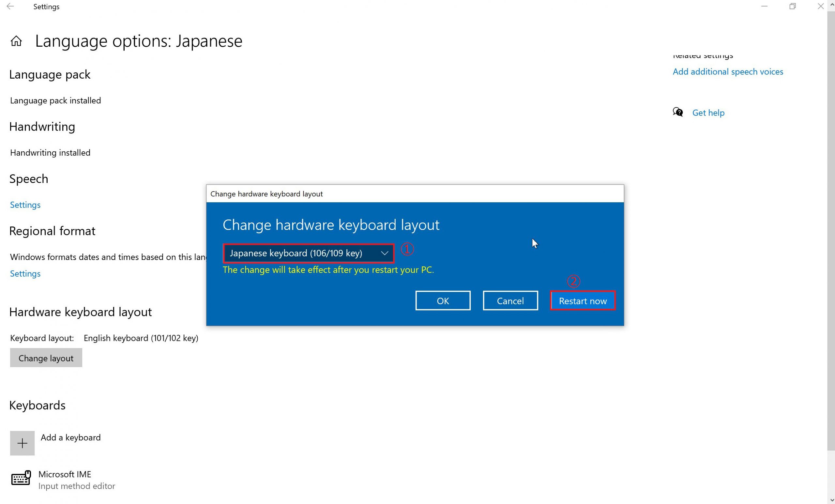The image size is (835, 504).
Task: Click the Change layout button
Action: point(46,358)
